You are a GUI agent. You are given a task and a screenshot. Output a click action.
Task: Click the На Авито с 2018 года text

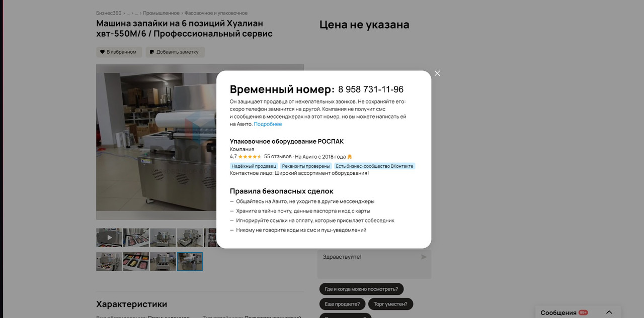[320, 157]
